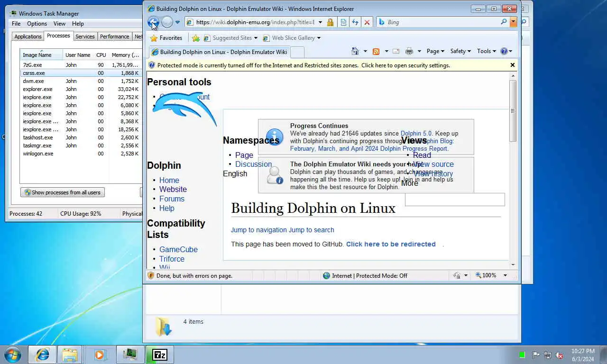Click the Task Manager taskbar button
This screenshot has height=364, width=607.
[130, 354]
